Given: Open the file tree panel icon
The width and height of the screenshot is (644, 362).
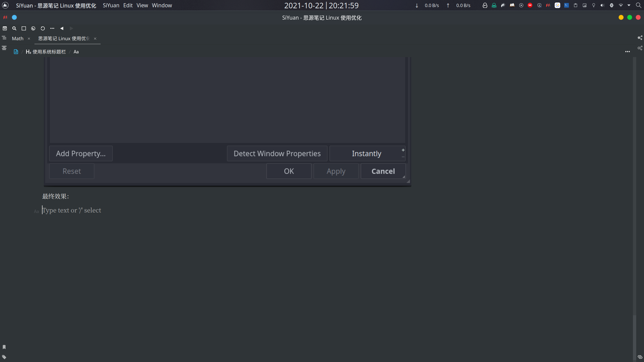Looking at the screenshot, I should coord(4,38).
